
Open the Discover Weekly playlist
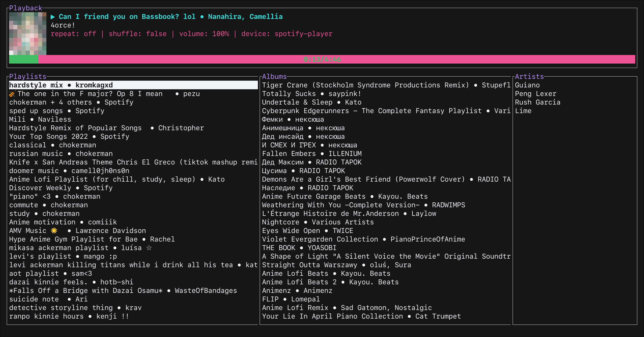click(x=61, y=188)
